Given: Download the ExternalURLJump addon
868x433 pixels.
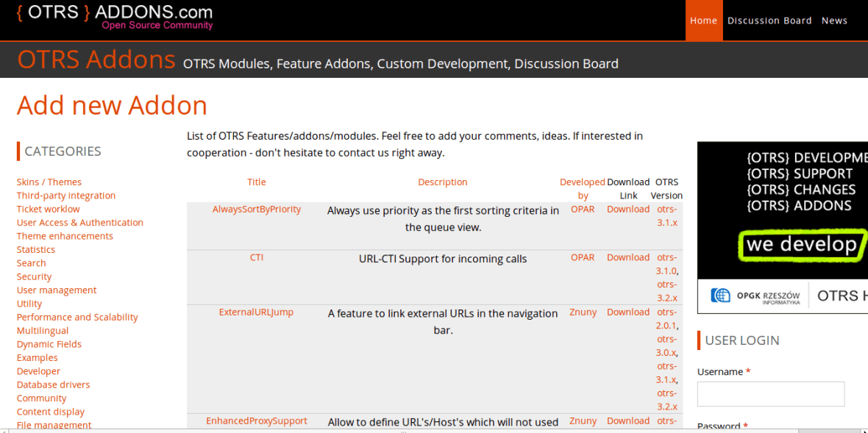Looking at the screenshot, I should point(627,312).
